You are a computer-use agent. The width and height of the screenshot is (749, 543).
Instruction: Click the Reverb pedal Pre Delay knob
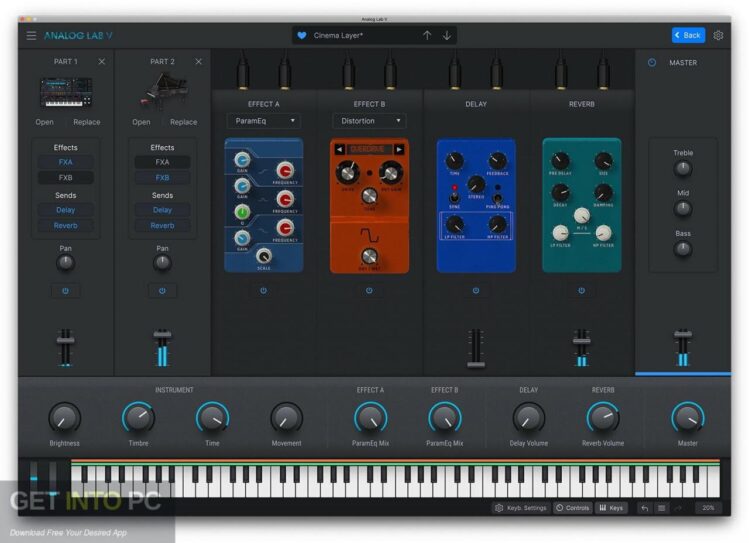(560, 161)
